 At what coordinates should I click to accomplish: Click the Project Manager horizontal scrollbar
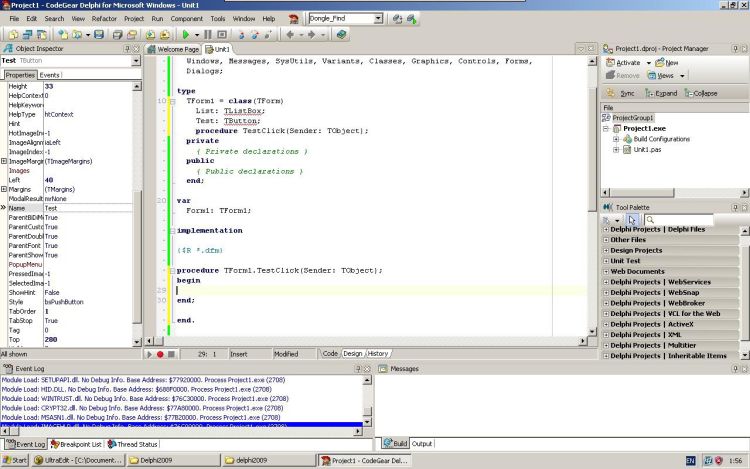[674, 192]
